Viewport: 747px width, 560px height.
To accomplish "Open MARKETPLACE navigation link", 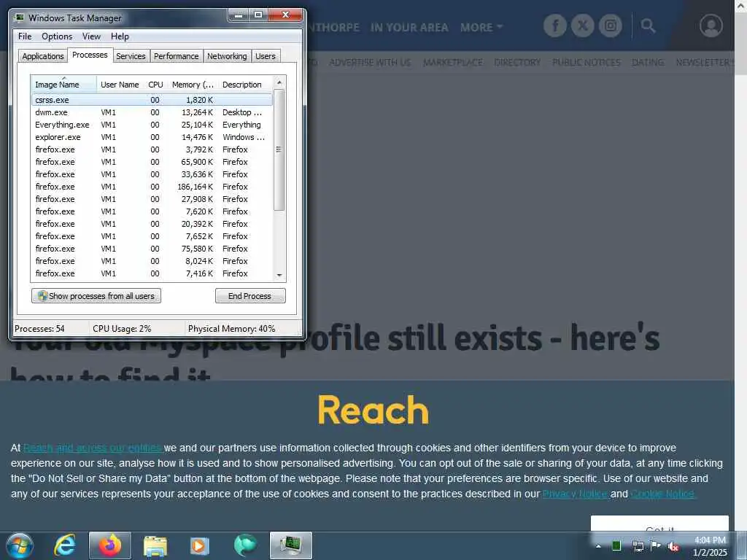I will coord(452,63).
